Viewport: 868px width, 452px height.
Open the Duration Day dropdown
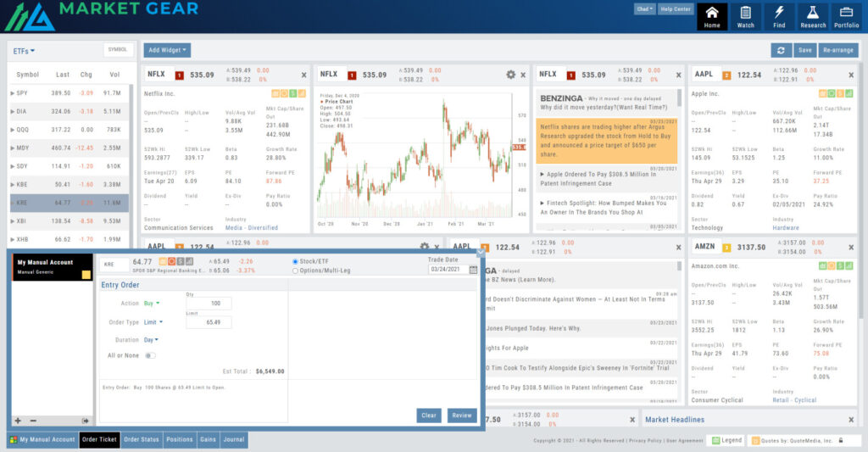[x=151, y=340]
